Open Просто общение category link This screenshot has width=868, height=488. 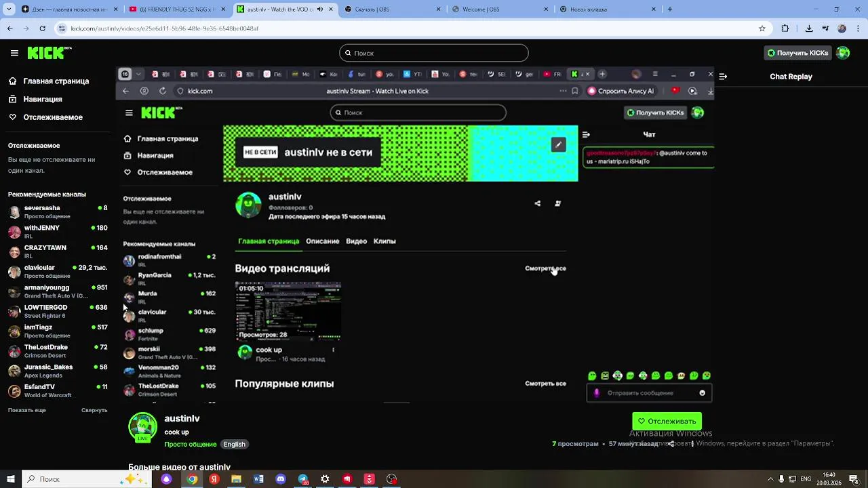191,445
